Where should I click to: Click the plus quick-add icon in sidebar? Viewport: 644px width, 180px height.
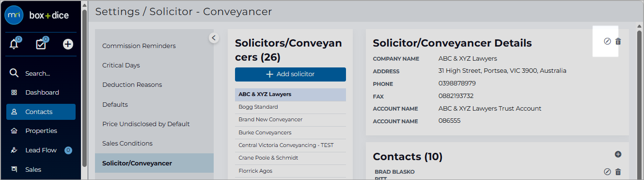click(68, 44)
